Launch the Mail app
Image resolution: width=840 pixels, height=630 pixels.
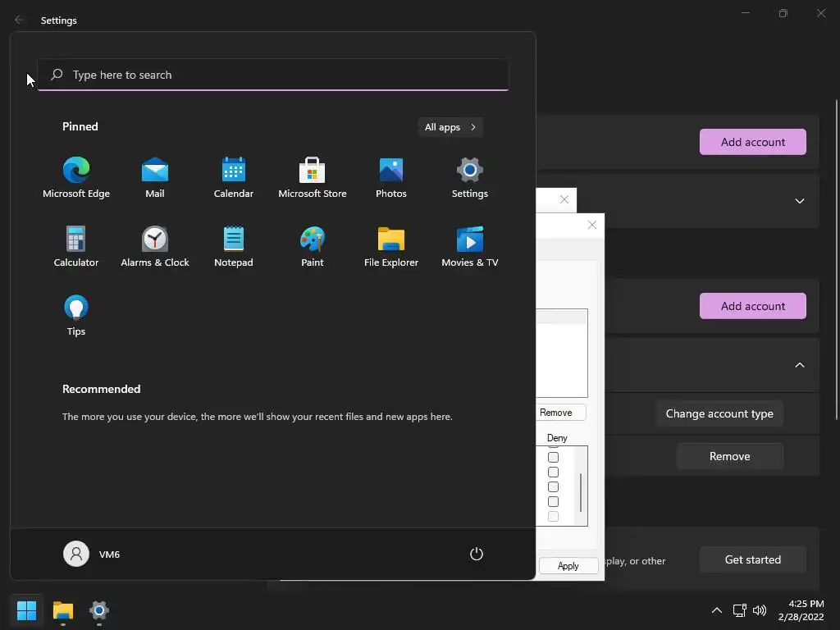tap(155, 177)
